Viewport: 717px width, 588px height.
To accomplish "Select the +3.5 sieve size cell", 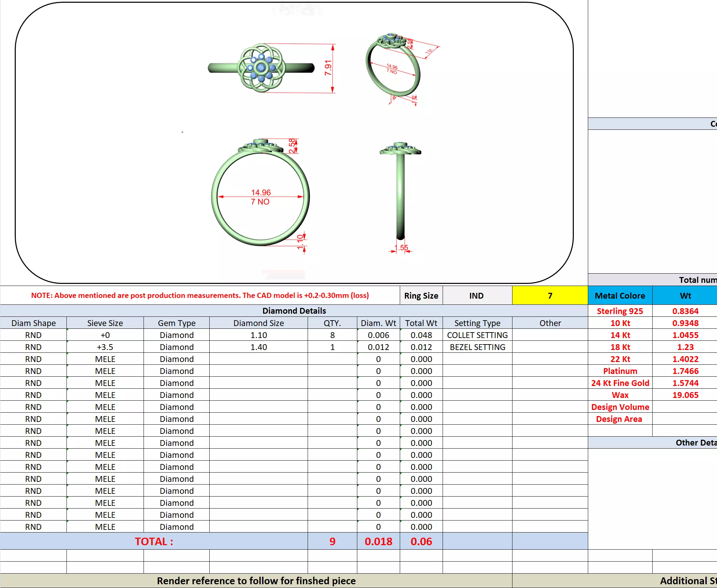I will click(105, 347).
